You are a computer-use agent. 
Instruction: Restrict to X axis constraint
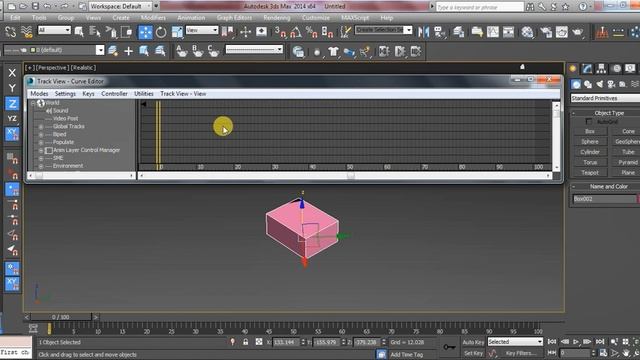pos(12,73)
